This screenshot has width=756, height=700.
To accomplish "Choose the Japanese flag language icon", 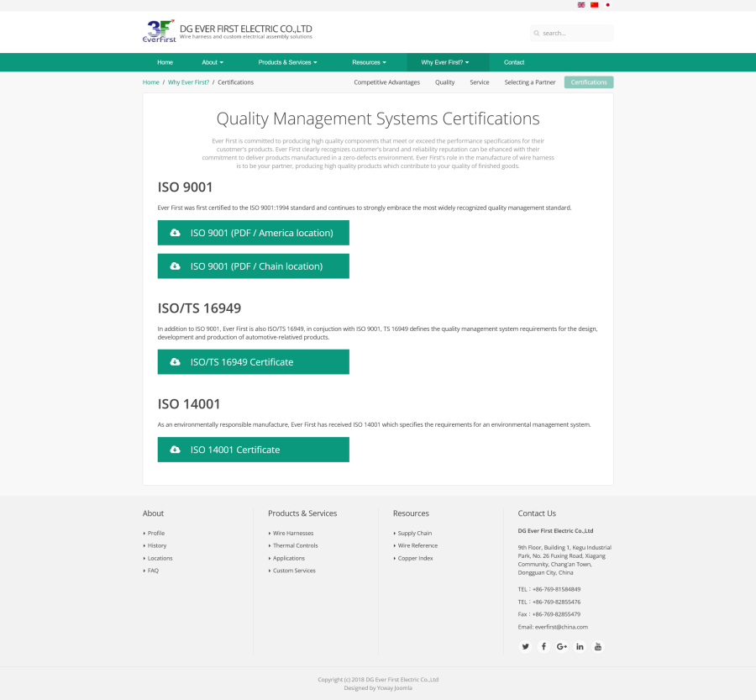I will pyautogui.click(x=607, y=5).
